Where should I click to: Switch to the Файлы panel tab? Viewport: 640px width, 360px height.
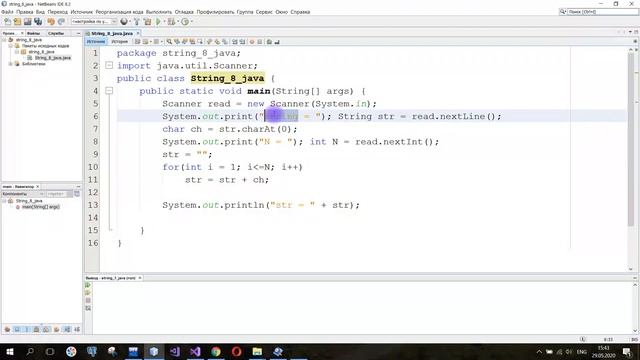(34, 33)
